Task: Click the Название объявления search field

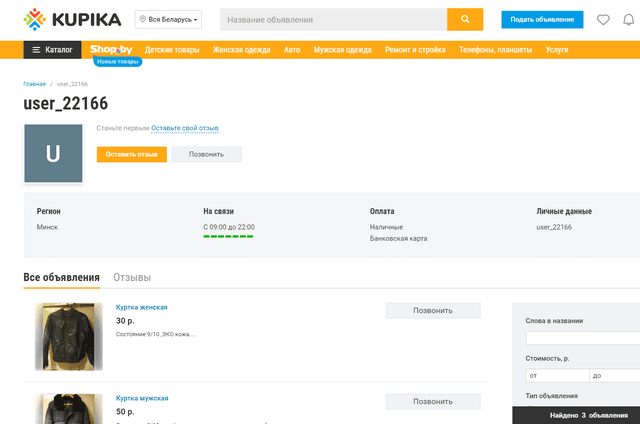Action: tap(333, 20)
